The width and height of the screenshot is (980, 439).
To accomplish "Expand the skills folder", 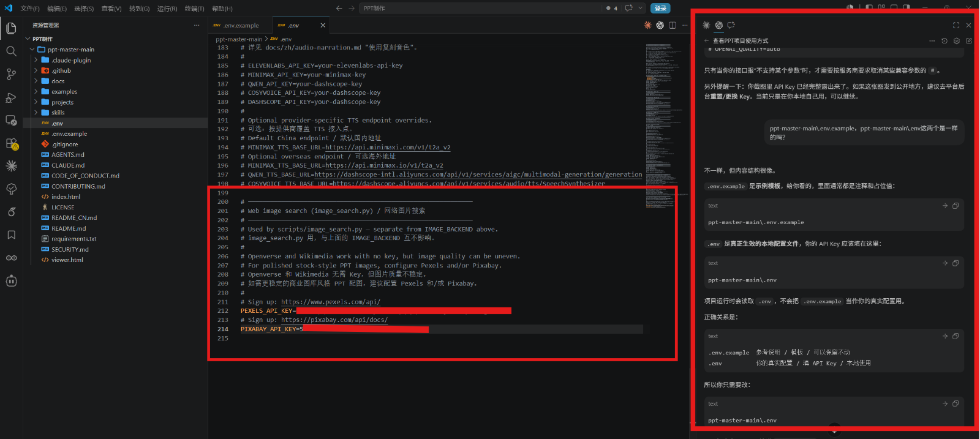I will [x=36, y=113].
